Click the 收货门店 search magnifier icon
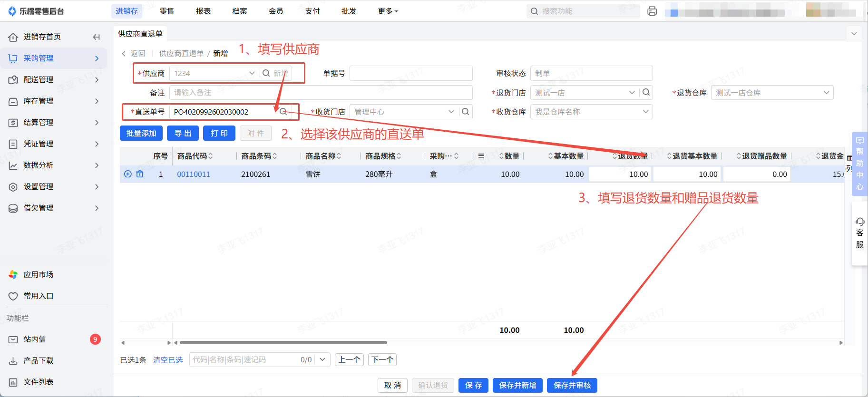868x397 pixels. click(466, 112)
